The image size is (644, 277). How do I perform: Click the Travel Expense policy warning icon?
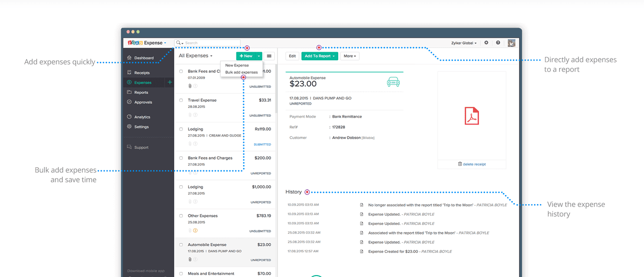(x=195, y=115)
